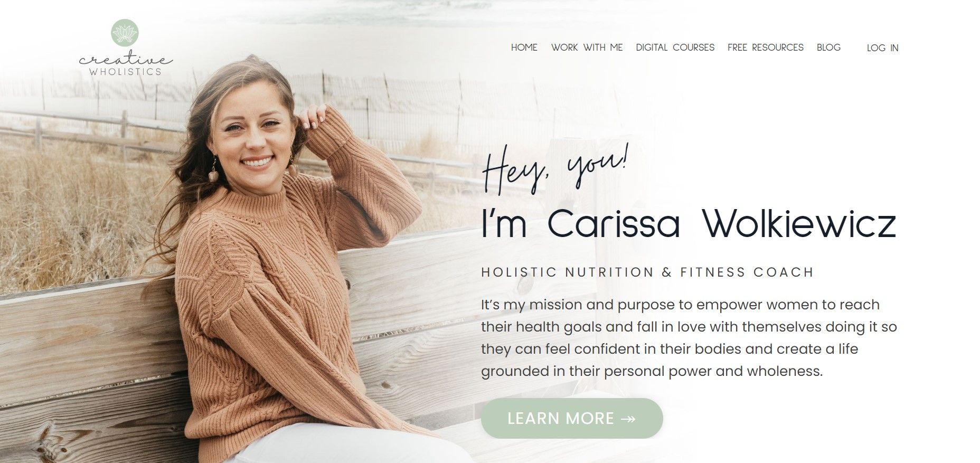Click the Holistic Nutrition & Fitness Coach subtitle

[x=648, y=272]
